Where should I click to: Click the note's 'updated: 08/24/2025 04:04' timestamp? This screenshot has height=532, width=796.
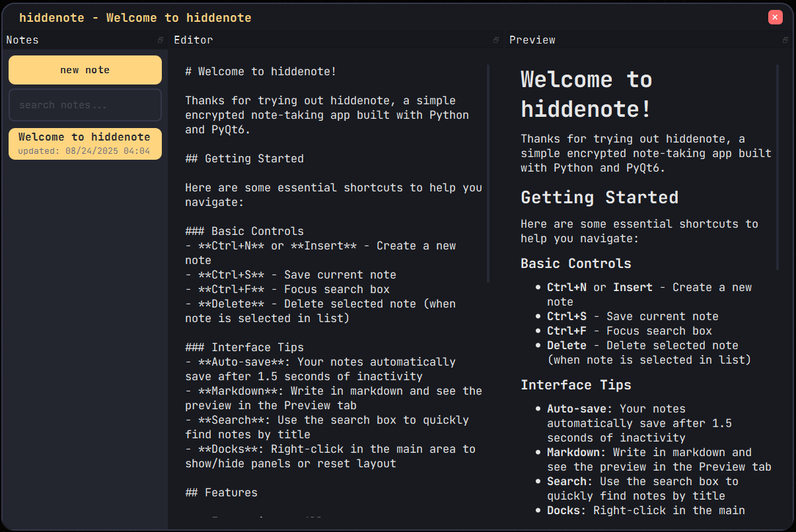84,151
